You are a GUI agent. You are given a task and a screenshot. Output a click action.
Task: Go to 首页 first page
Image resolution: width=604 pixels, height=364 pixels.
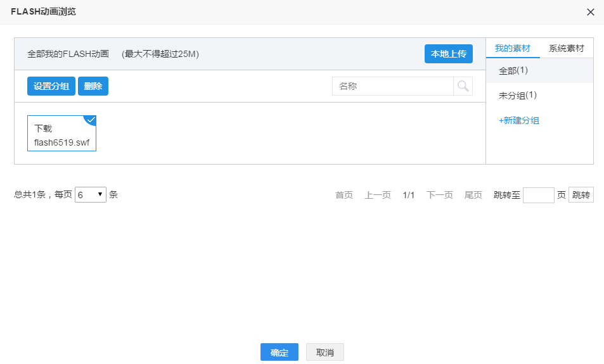coord(344,195)
